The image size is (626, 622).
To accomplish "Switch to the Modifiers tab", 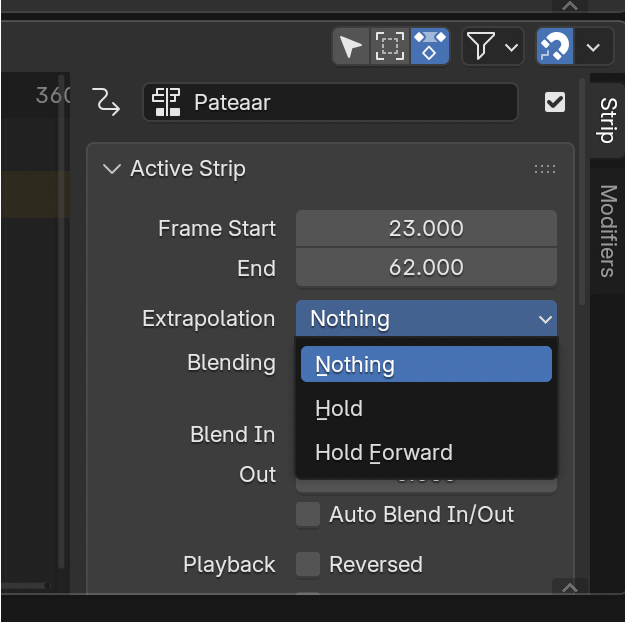I will (x=607, y=231).
